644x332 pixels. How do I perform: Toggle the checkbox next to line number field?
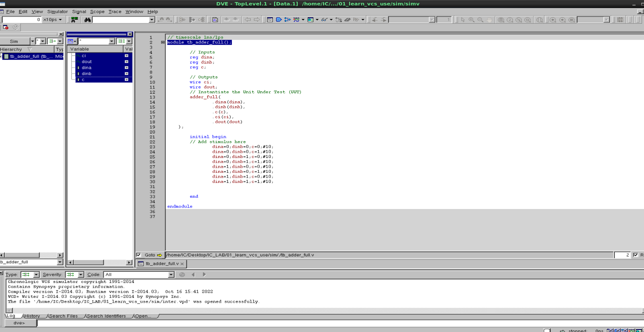pyautogui.click(x=636, y=255)
